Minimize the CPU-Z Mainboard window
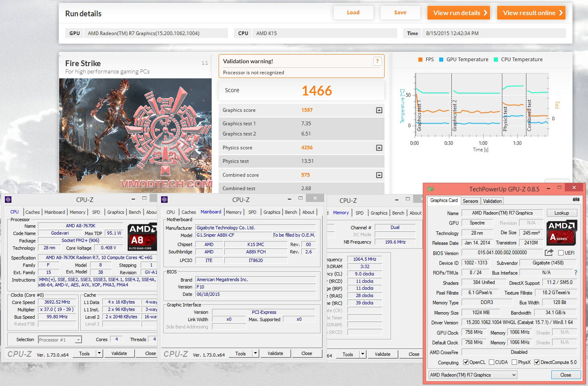 290,199
